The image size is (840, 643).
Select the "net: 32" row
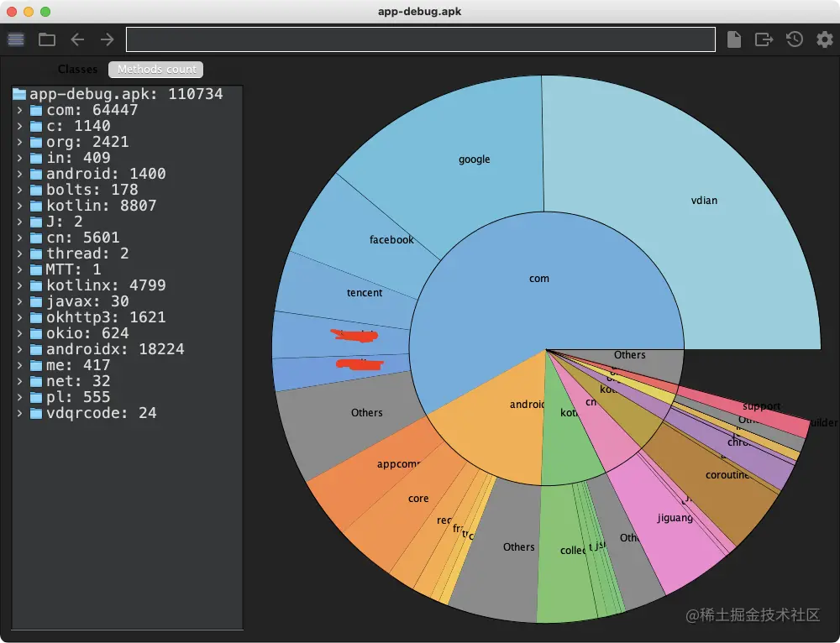[x=127, y=381]
